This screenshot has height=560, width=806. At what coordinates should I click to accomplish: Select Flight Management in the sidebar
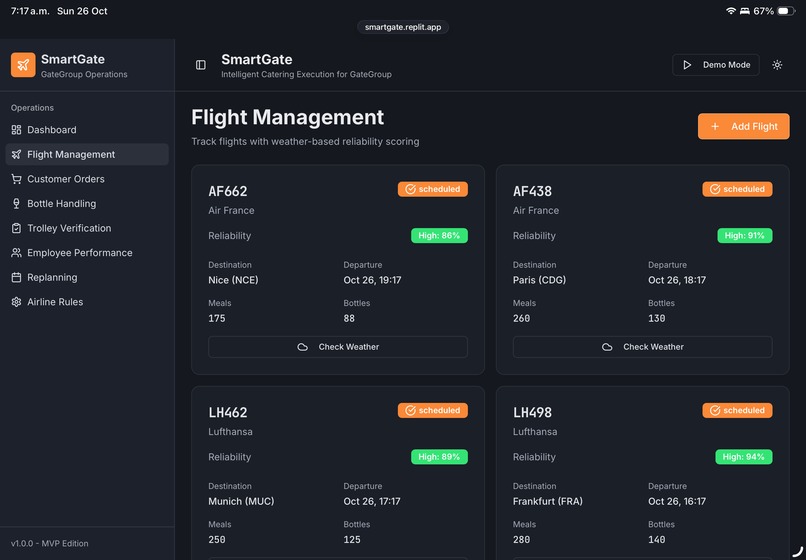87,154
